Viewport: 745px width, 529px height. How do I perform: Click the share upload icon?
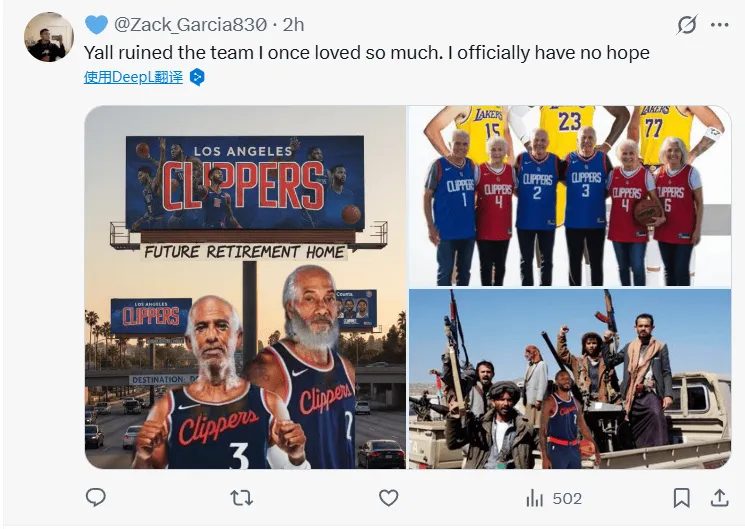pyautogui.click(x=716, y=497)
